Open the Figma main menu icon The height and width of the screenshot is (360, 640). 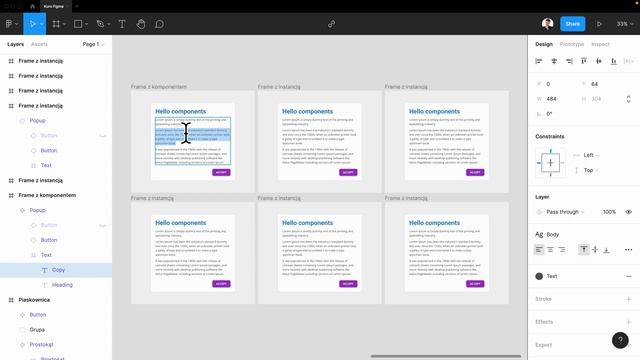tap(9, 24)
